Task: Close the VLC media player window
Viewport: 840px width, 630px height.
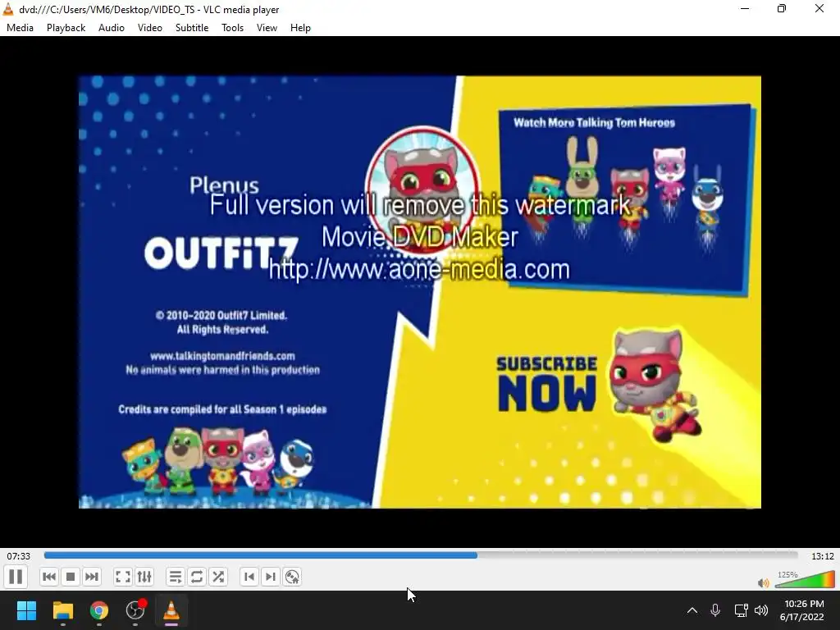Action: pyautogui.click(x=819, y=8)
